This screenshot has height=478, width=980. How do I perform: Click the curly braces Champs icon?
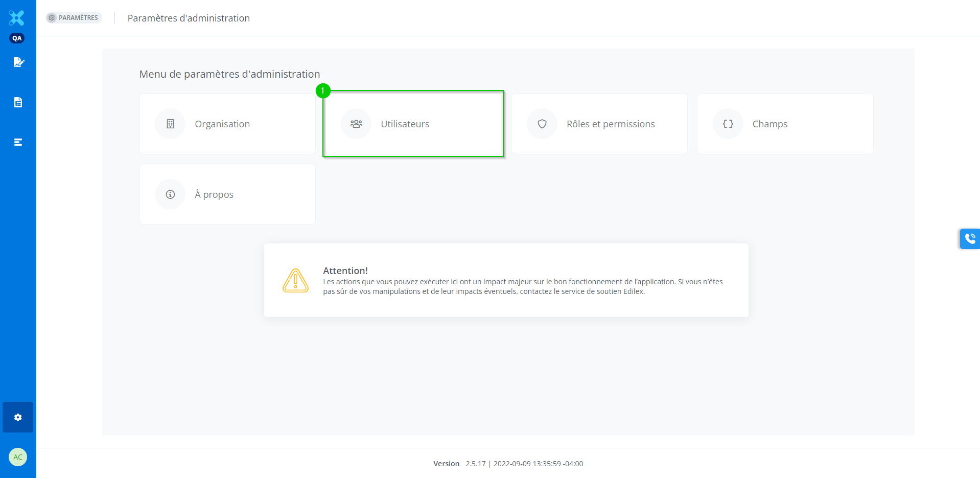[x=728, y=124]
